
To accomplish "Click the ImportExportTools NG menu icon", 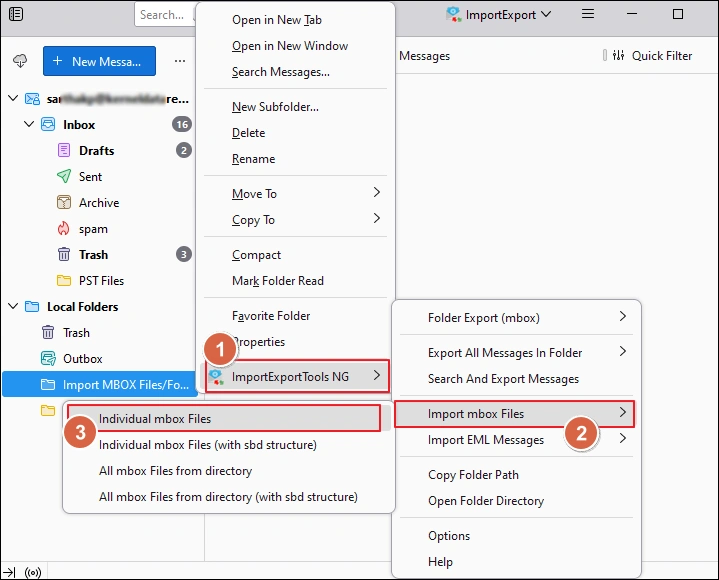I will [x=216, y=377].
